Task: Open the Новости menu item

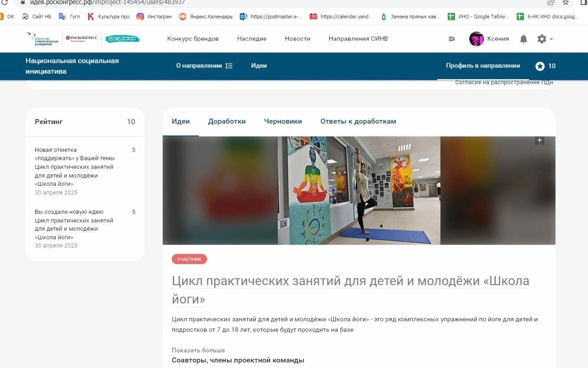Action: (297, 39)
